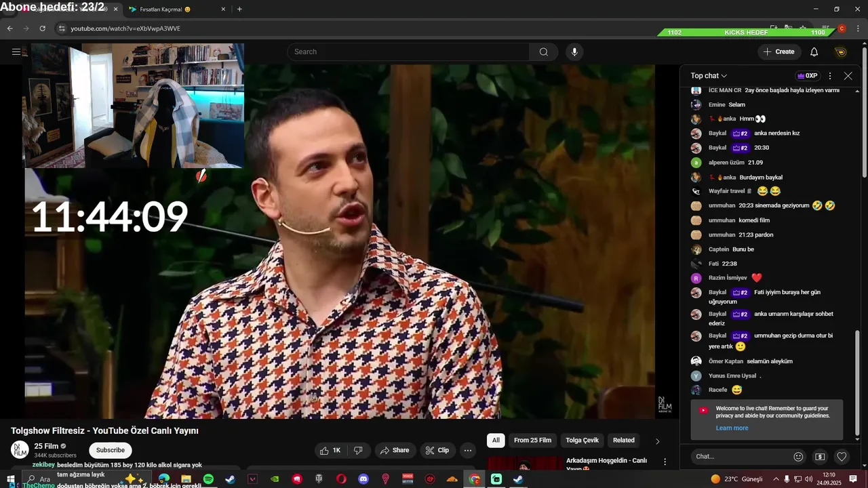Select the Tolga Çevik chip
This screenshot has height=488, width=868.
click(583, 441)
